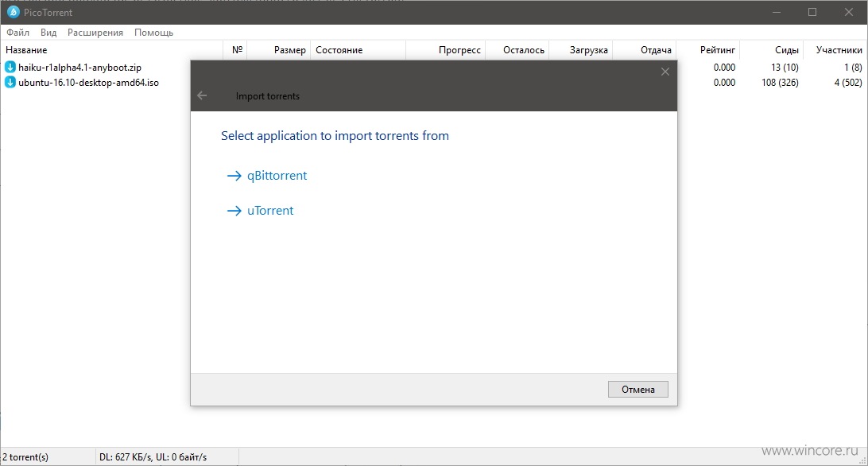Click peers value 1 (8)

[x=852, y=67]
